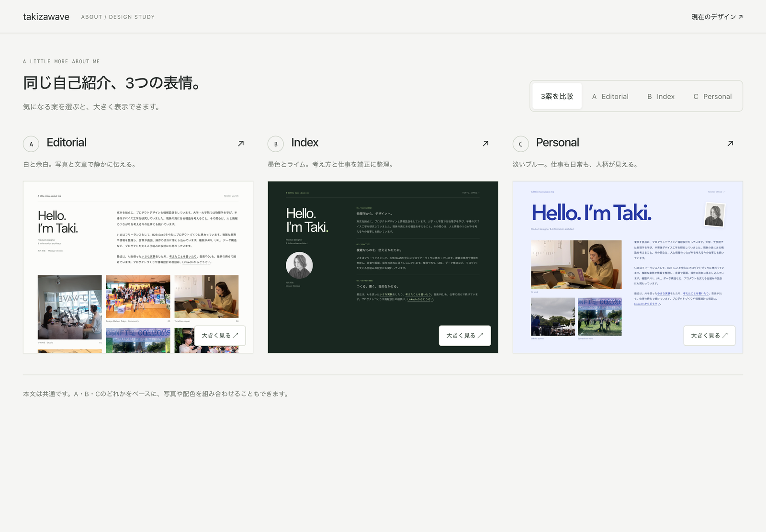This screenshot has height=532, width=766.
Task: Click the circled B badge
Action: pyautogui.click(x=276, y=144)
